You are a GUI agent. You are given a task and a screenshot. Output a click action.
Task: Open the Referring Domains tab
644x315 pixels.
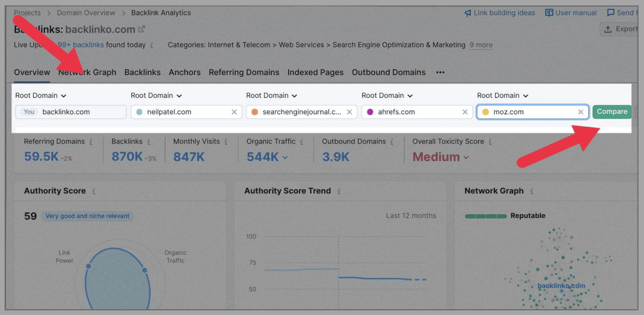(x=244, y=72)
